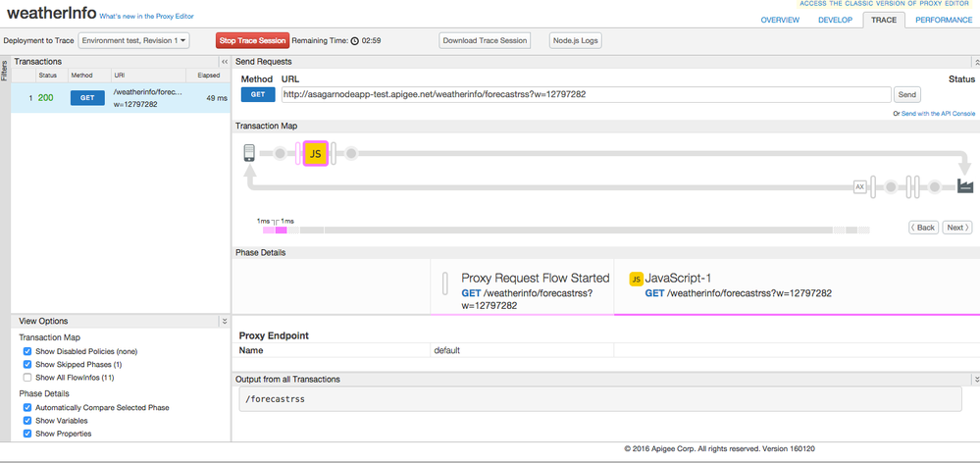Toggle Show Variables checkbox
This screenshot has height=463, width=980.
click(26, 421)
